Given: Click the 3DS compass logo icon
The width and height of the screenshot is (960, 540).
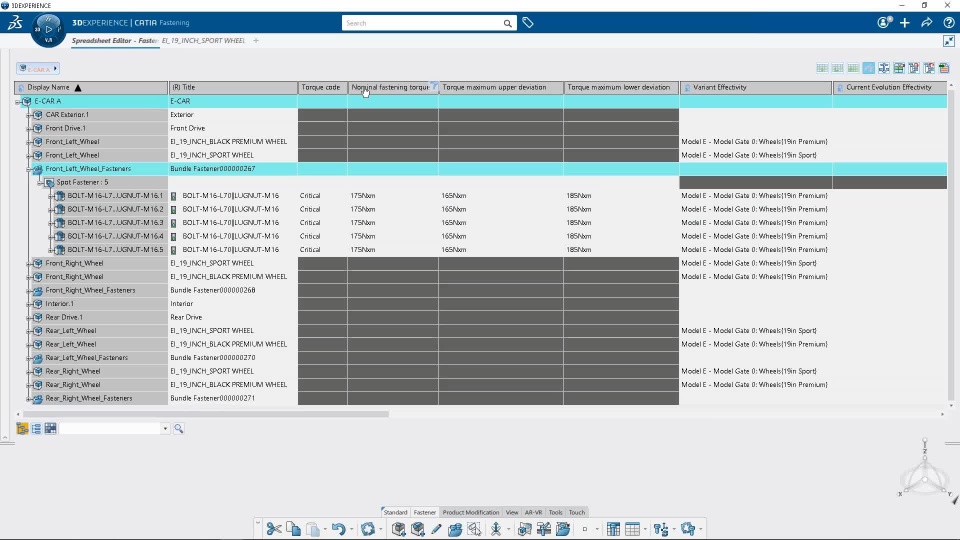Looking at the screenshot, I should pyautogui.click(x=15, y=23).
